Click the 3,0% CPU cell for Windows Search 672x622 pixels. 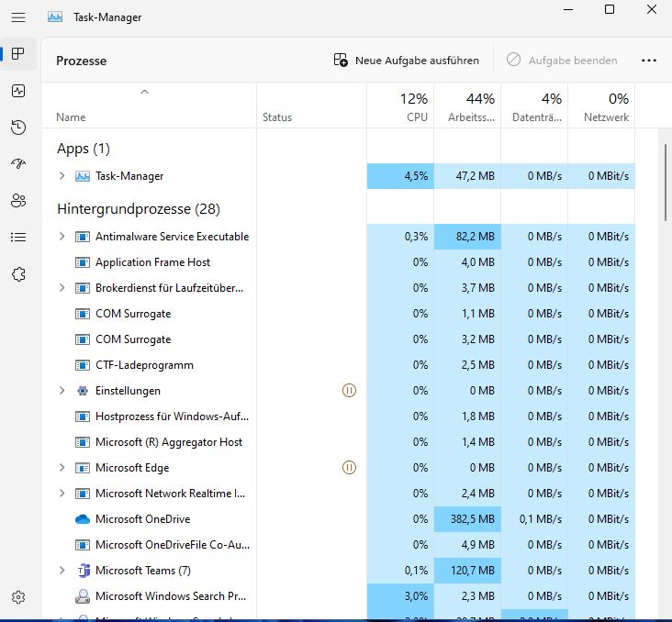pos(400,596)
